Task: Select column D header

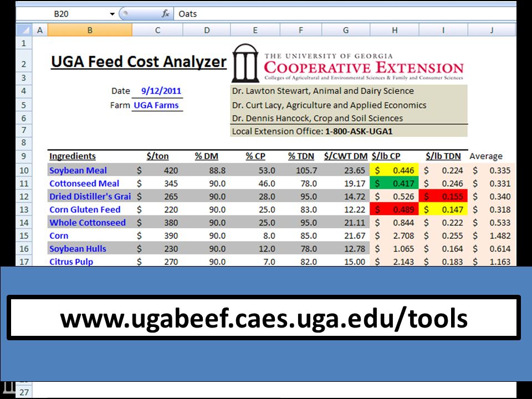Action: pos(207,30)
